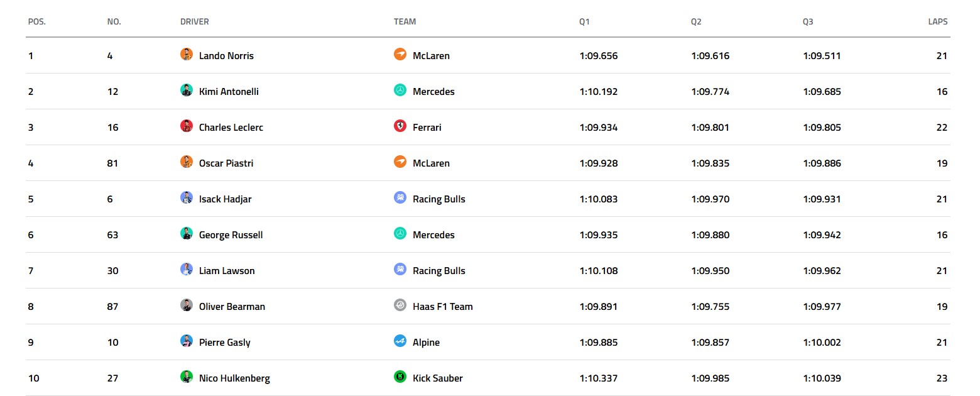Select the DRIVER column header
This screenshot has width=980, height=396.
click(x=194, y=21)
